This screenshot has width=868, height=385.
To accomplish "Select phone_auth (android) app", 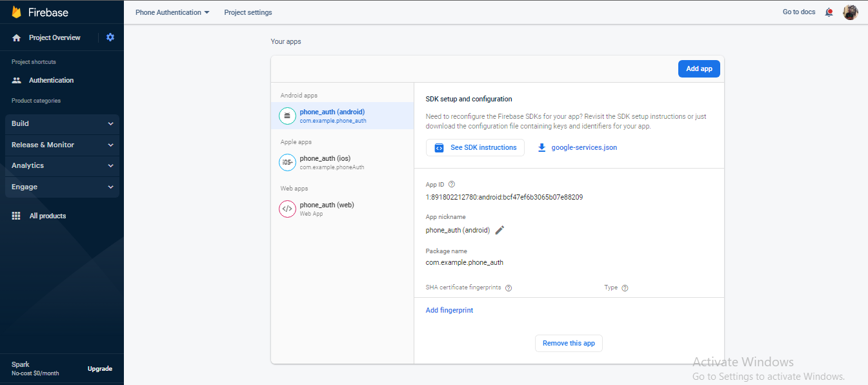I will [x=342, y=116].
